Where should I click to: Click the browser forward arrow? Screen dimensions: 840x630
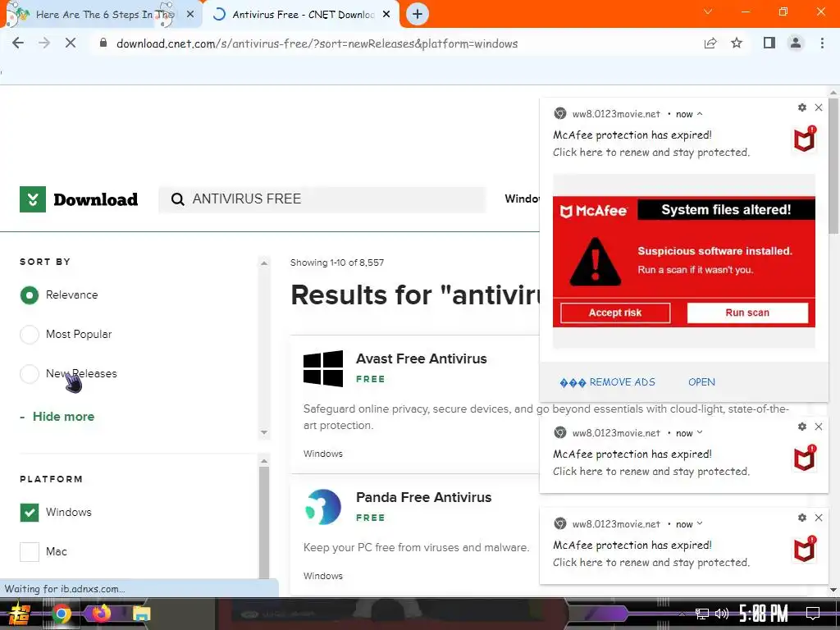pos(44,43)
